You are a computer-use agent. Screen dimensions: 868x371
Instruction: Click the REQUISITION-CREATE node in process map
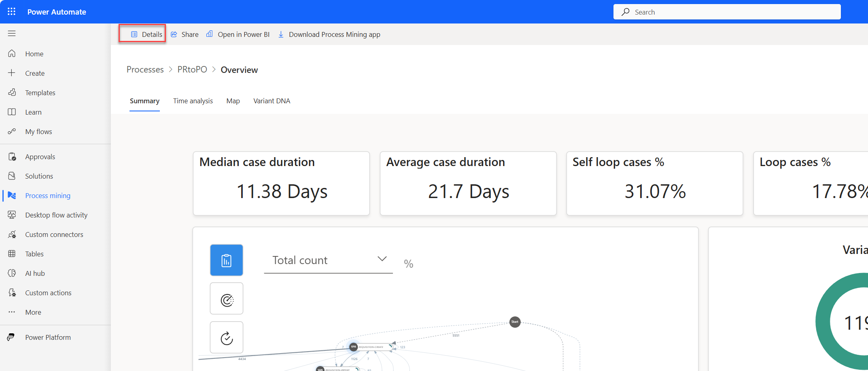click(371, 347)
